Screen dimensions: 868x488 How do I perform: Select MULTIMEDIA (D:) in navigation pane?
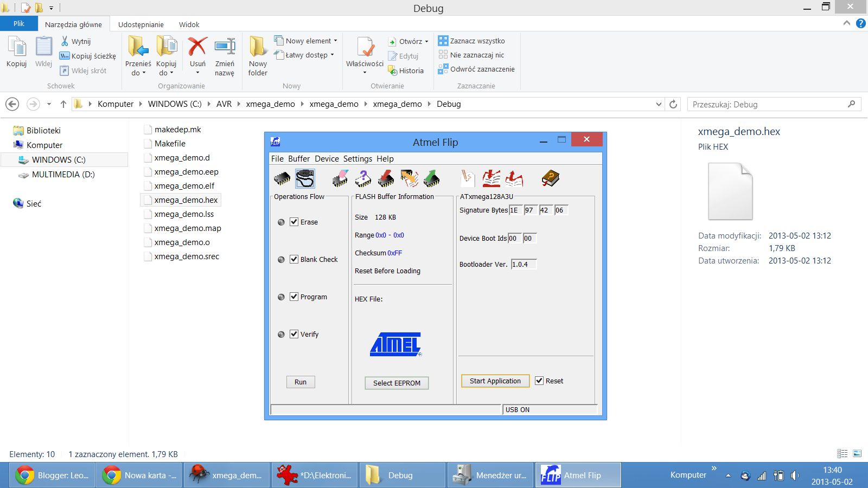pyautogui.click(x=63, y=175)
